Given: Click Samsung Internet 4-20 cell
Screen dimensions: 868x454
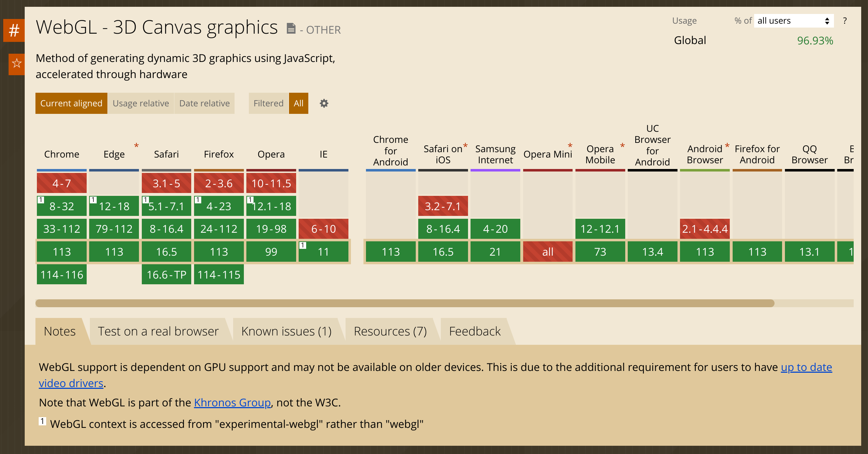Looking at the screenshot, I should click(x=495, y=229).
